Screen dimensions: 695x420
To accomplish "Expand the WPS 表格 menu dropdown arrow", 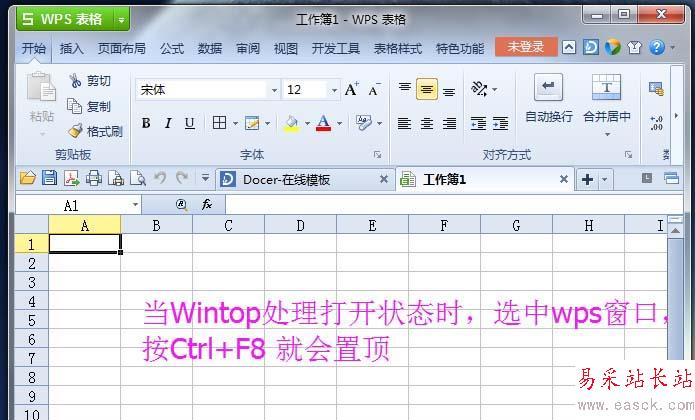I will [121, 19].
